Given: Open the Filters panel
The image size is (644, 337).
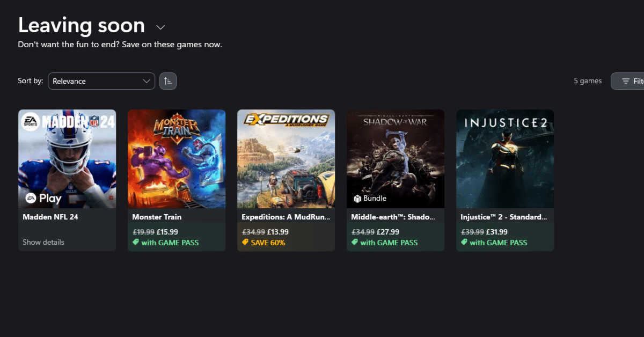Looking at the screenshot, I should click(x=629, y=81).
